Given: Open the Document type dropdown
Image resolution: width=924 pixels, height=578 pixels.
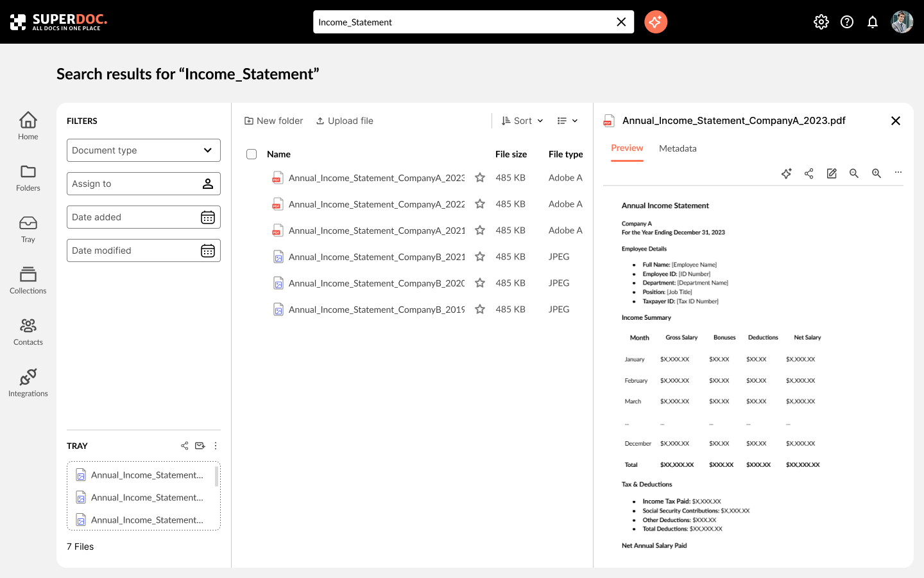Looking at the screenshot, I should point(144,150).
